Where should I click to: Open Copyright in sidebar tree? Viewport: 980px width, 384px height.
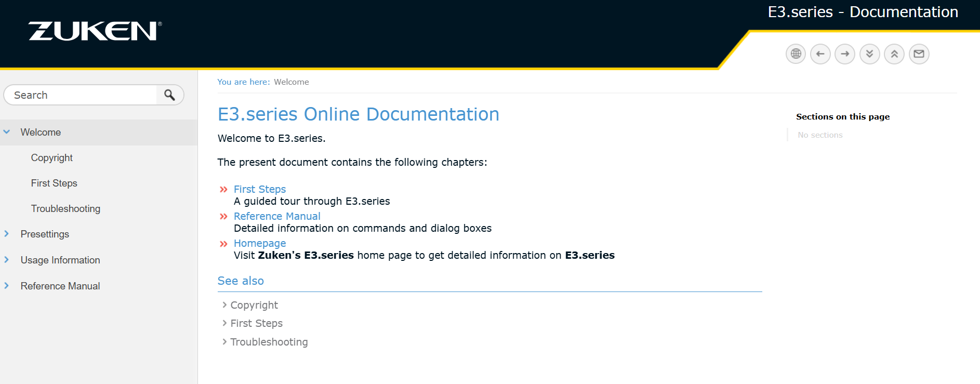pyautogui.click(x=52, y=157)
